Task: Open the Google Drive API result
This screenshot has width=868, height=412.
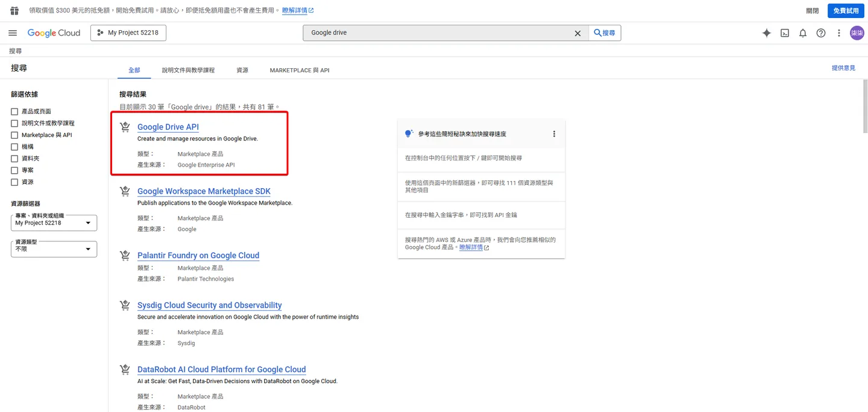Action: (168, 127)
